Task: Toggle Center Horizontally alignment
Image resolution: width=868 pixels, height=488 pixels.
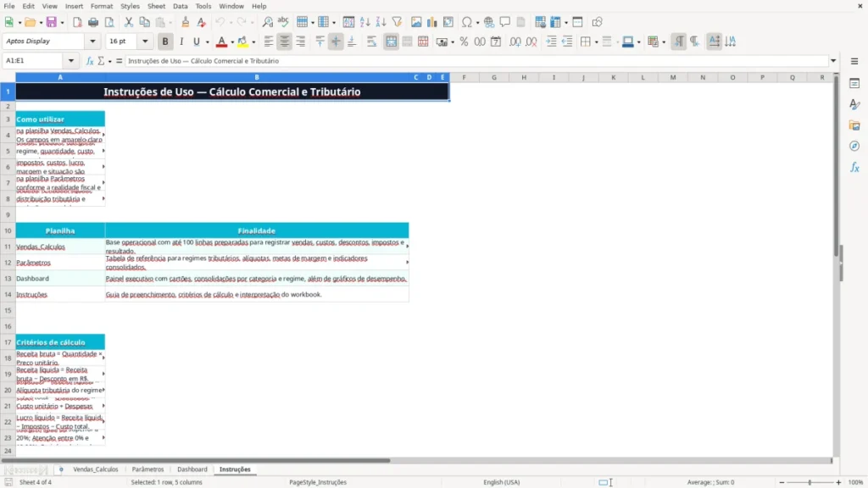Action: click(x=284, y=42)
